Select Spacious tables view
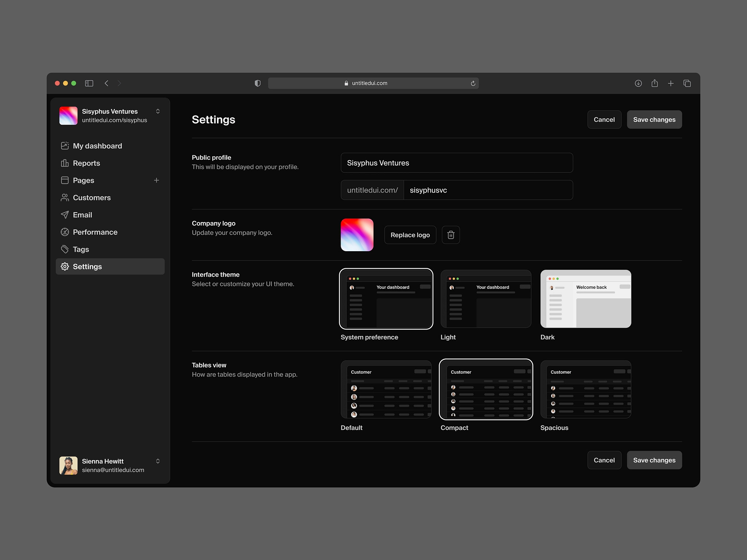The image size is (747, 560). point(586,389)
